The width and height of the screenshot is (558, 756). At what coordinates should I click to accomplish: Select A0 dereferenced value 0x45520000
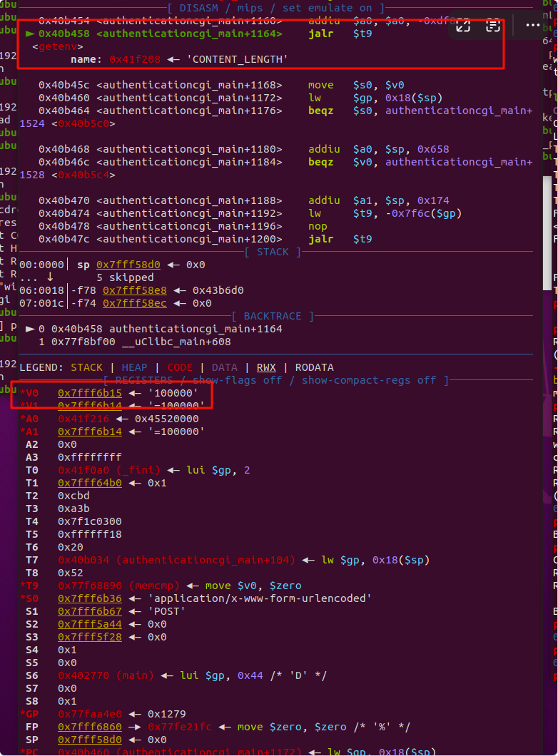166,419
